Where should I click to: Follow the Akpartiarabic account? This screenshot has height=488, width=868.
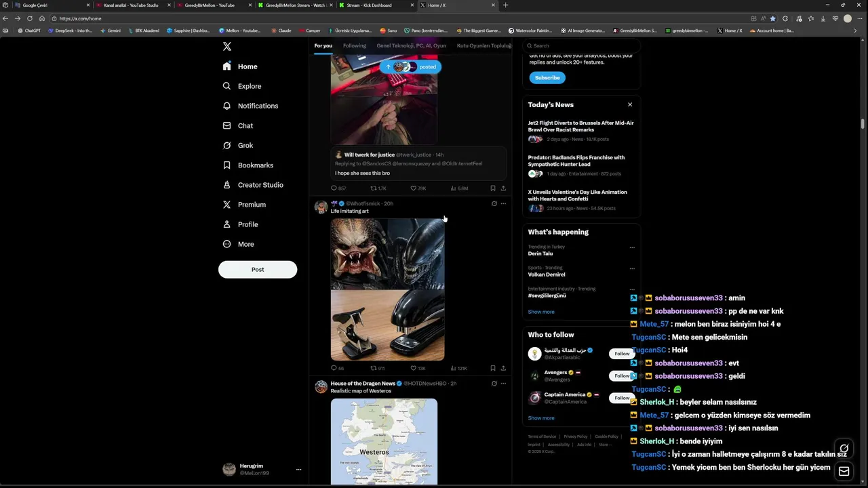tap(622, 353)
